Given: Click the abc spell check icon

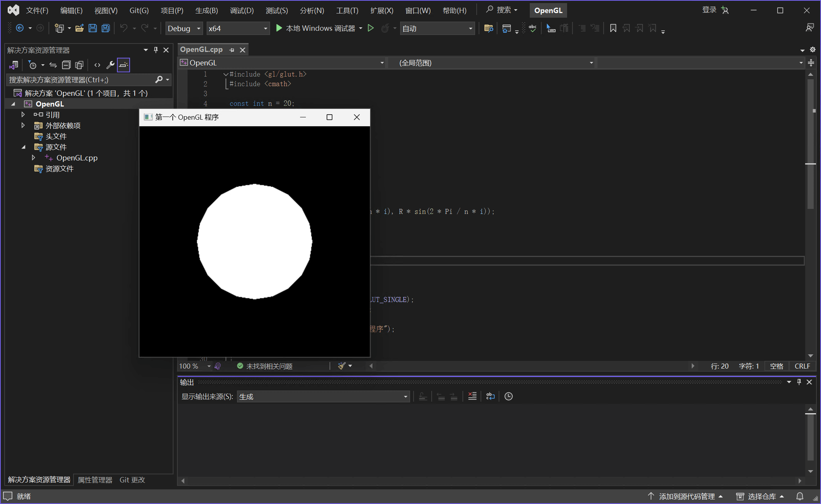Looking at the screenshot, I should click(532, 28).
